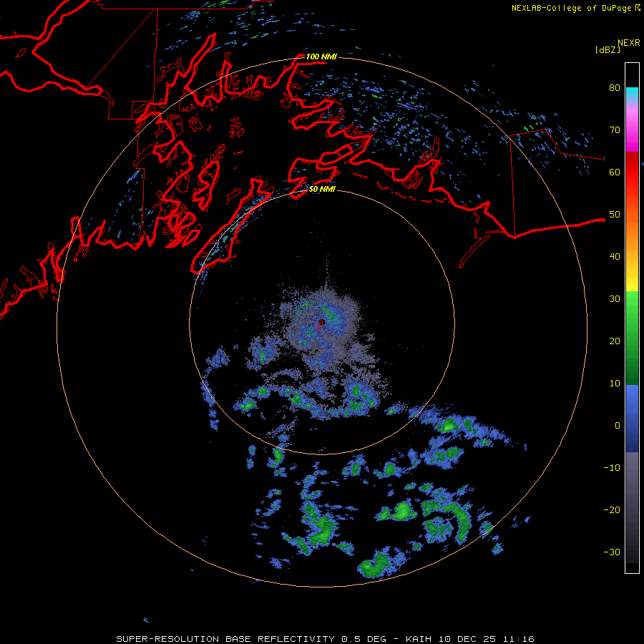Viewport: 644px width, 644px height.
Task: Click the radar site marker at the ring center
Action: pos(321,323)
